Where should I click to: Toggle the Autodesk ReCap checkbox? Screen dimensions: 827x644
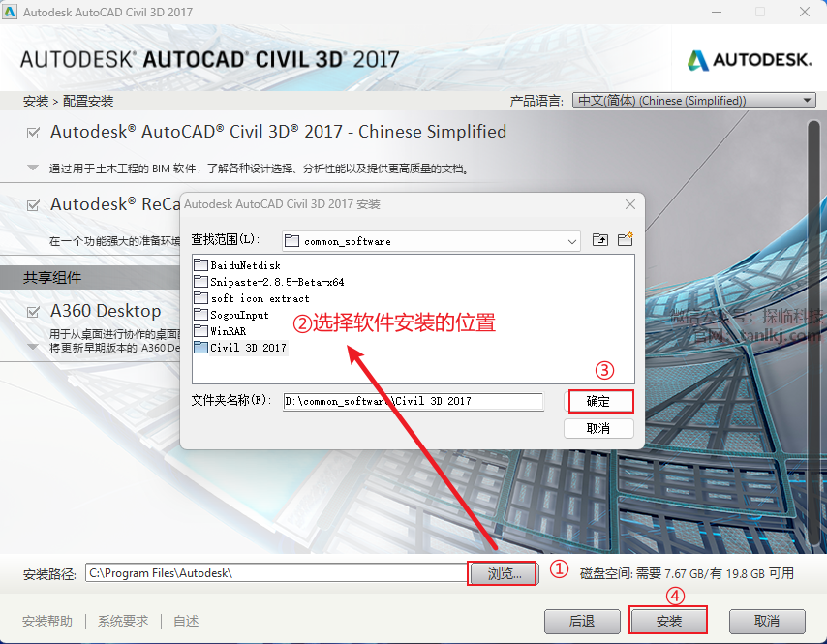[33, 205]
